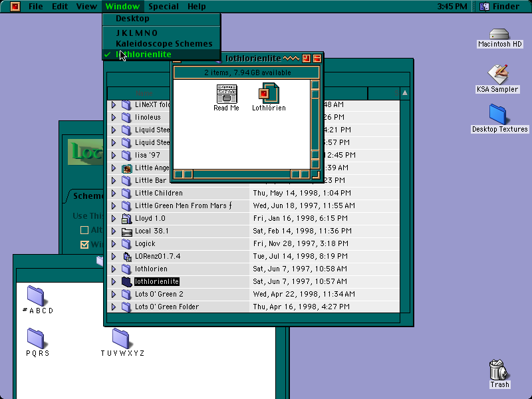Viewport: 532px width, 399px height.
Task: Expand the Lots O' Green 2 folder
Action: [x=114, y=295]
